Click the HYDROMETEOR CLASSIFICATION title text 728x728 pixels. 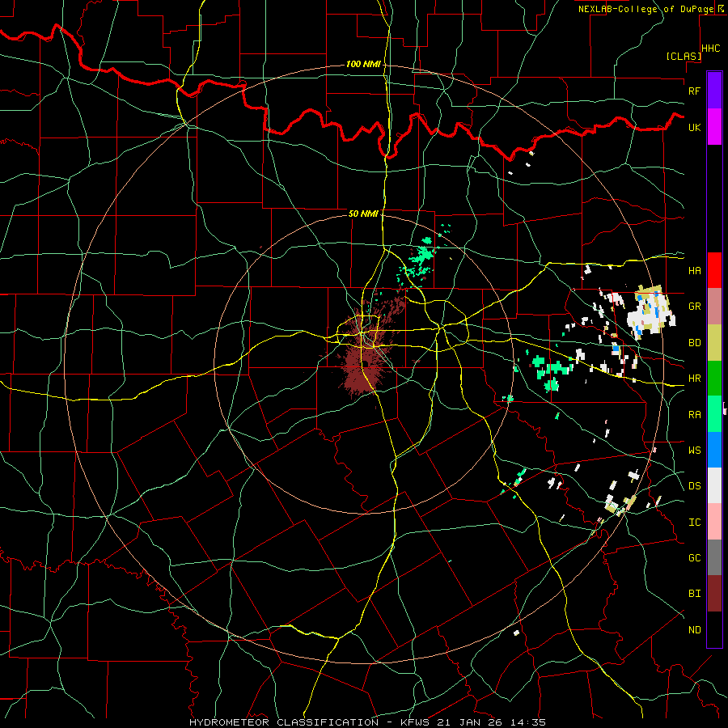(284, 722)
